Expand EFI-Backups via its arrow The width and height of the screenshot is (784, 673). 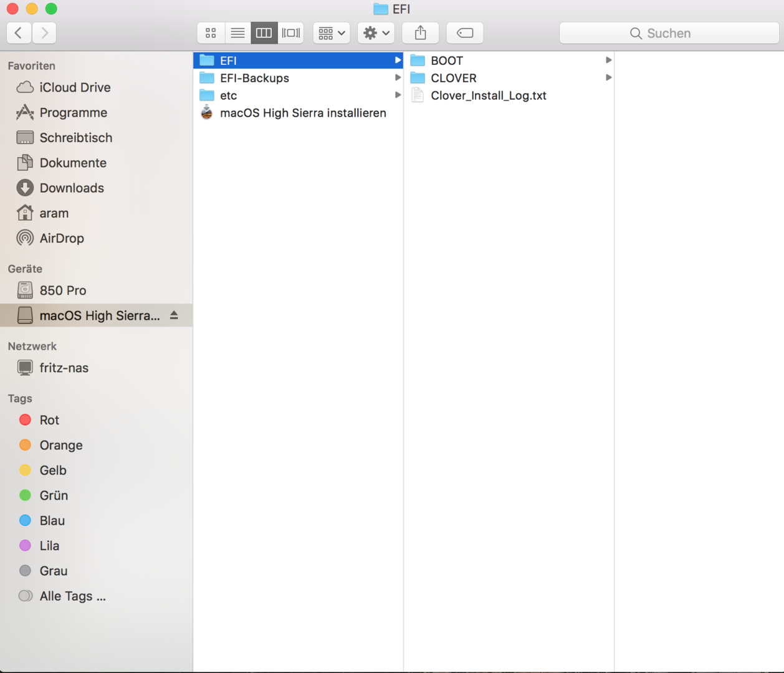point(398,78)
